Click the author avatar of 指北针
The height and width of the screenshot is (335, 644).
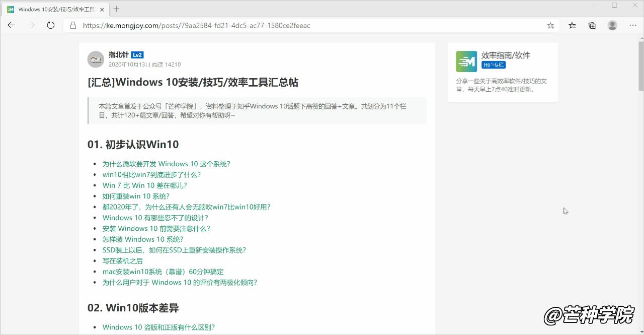96,59
